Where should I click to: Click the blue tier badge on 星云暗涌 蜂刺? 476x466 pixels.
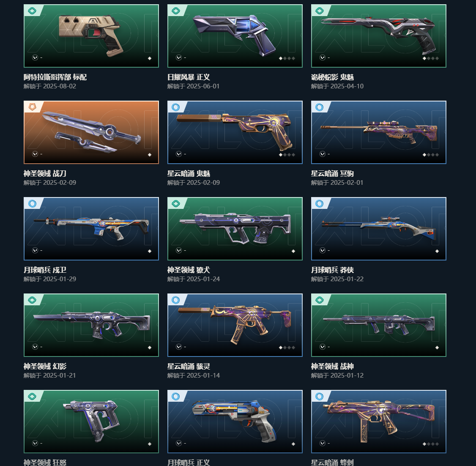pos(319,397)
